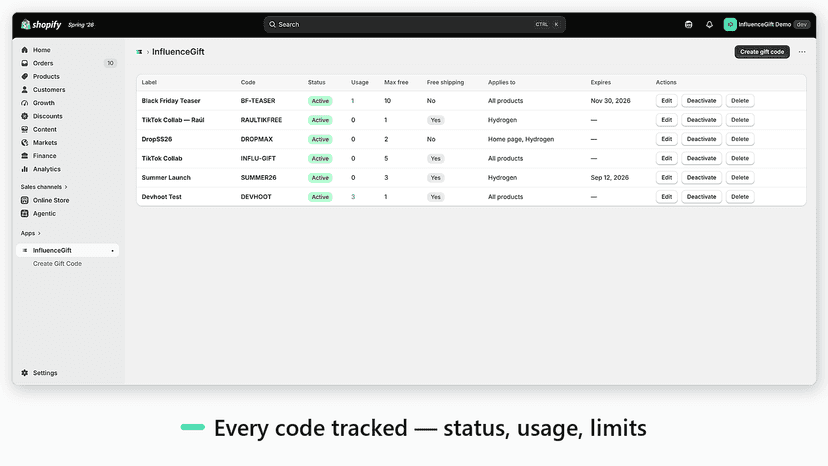Deactivate the DEVHOOT code
Screen dimensions: 828x466
701,197
